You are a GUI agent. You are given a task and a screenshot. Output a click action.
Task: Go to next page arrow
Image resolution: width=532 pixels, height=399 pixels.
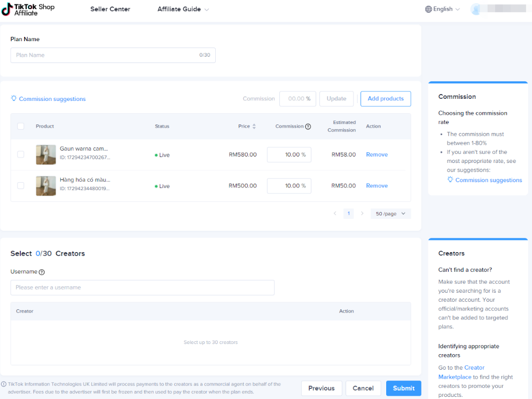pos(362,214)
